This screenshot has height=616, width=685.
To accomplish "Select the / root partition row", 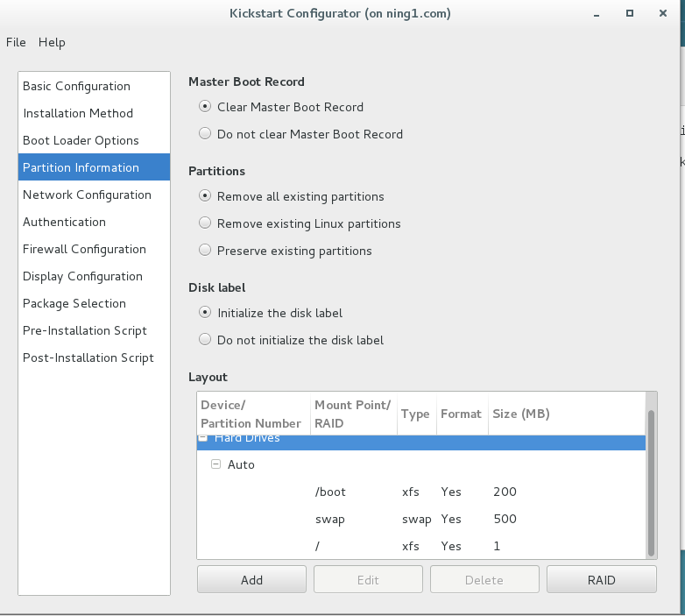I will pos(421,546).
